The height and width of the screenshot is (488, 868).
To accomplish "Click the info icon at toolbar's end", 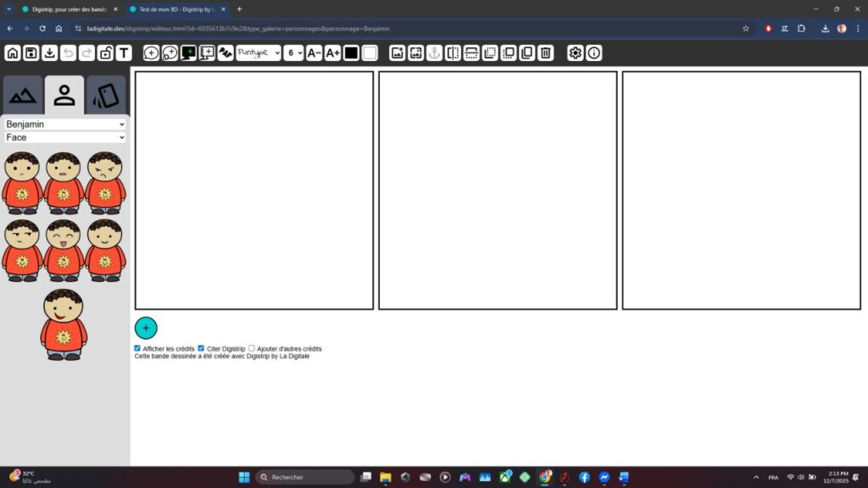I will pyautogui.click(x=593, y=53).
